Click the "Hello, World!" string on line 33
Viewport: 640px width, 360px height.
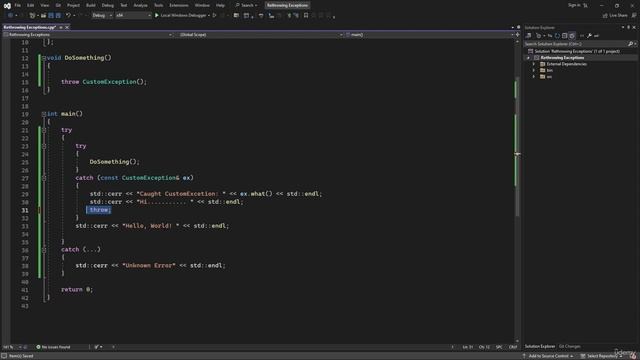pyautogui.click(x=151, y=226)
